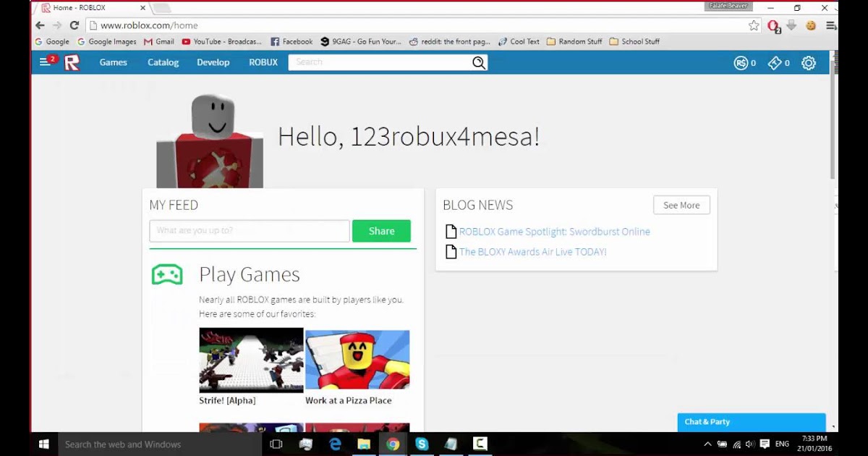The image size is (868, 456).
Task: Click the green Share button
Action: click(x=381, y=231)
